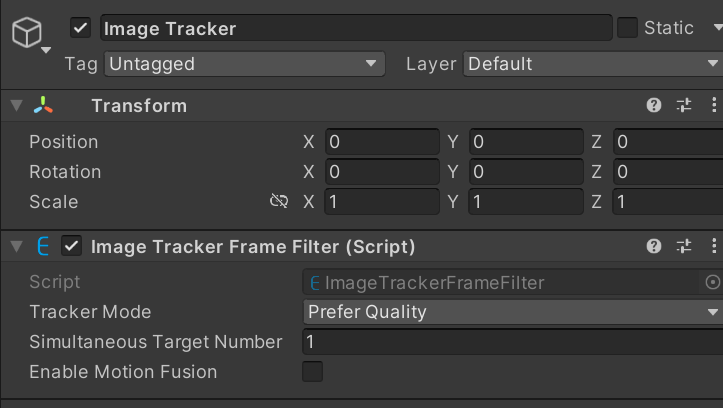The width and height of the screenshot is (723, 408).
Task: Click the script object picker circle icon
Action: coord(713,282)
